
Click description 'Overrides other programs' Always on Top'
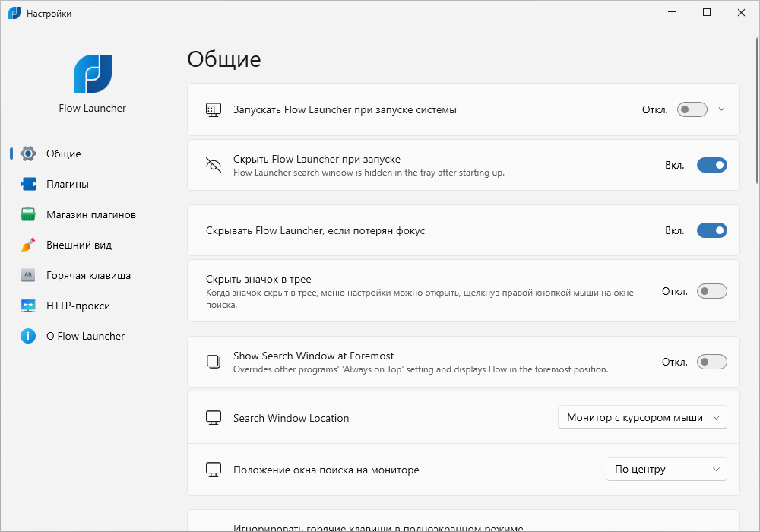coord(421,369)
